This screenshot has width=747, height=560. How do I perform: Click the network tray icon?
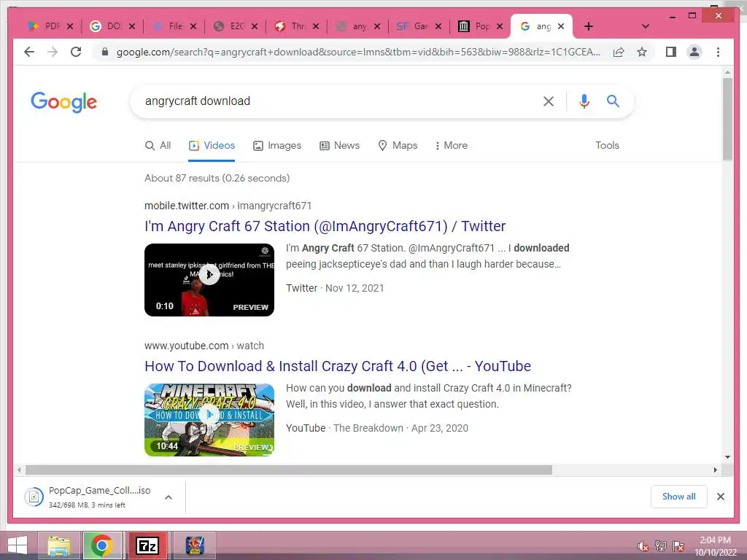tap(660, 546)
